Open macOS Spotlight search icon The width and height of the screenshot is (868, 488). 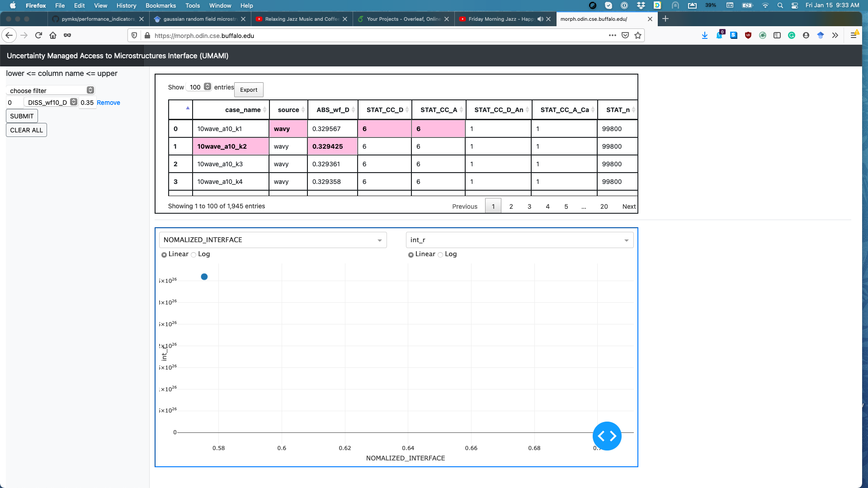click(780, 5)
